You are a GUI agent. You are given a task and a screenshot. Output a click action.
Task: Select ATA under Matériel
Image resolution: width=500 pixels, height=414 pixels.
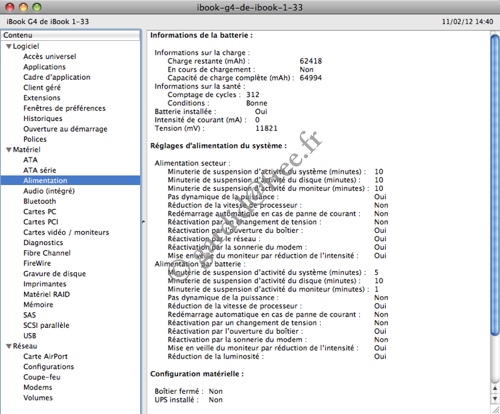pos(30,160)
